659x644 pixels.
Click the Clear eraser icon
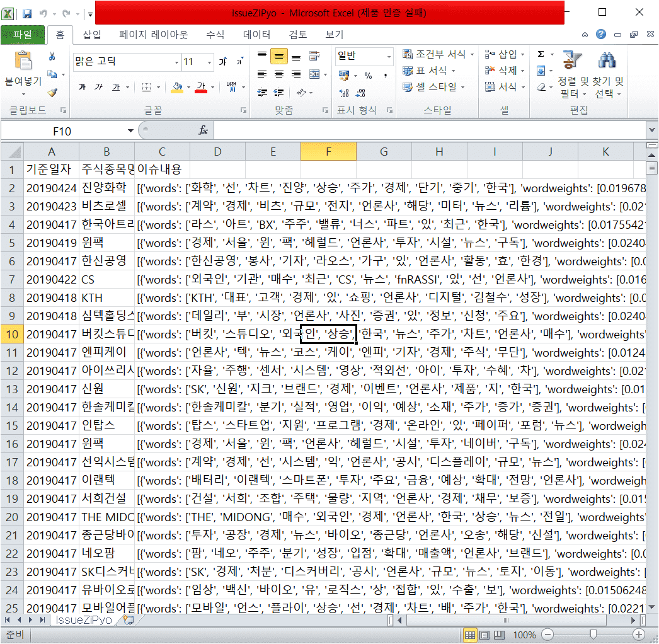pyautogui.click(x=541, y=87)
